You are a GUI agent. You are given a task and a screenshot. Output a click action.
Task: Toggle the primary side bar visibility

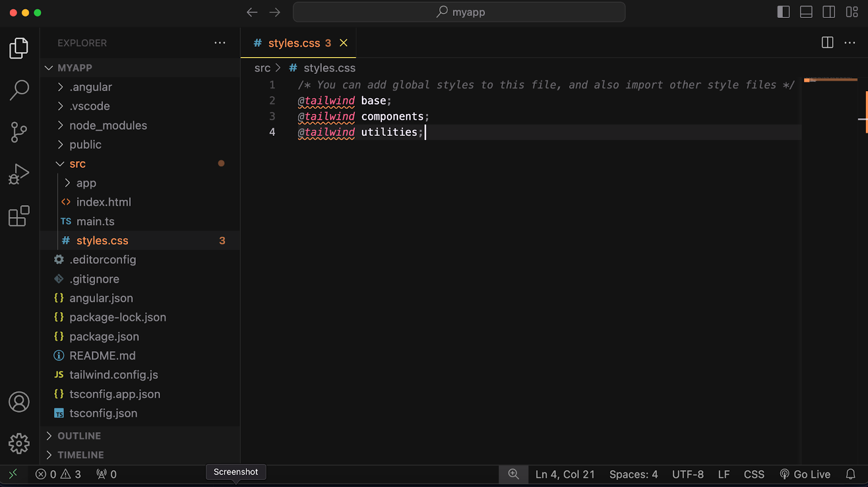pos(783,12)
